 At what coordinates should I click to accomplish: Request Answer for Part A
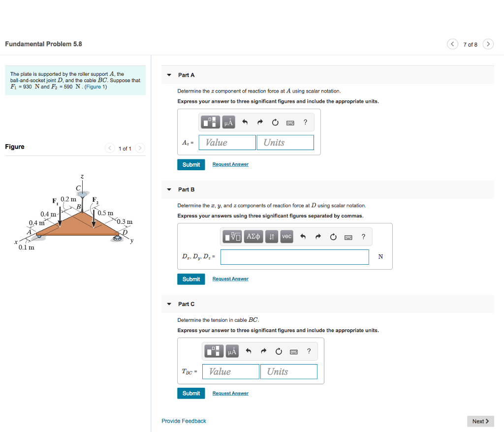coord(230,164)
